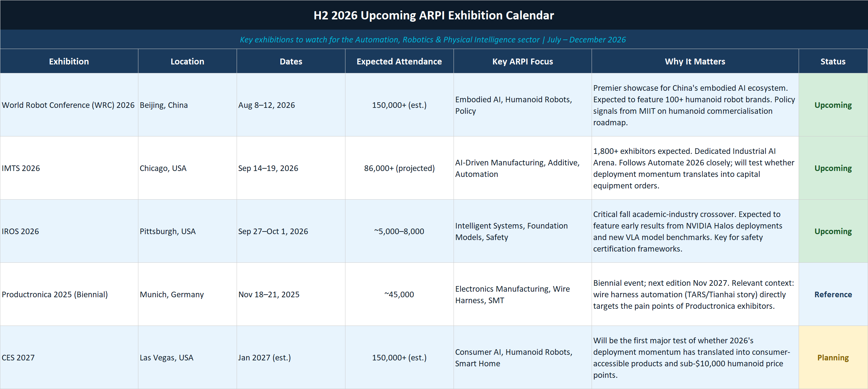Select the 'Key ARPI Focus' column header

(x=523, y=61)
